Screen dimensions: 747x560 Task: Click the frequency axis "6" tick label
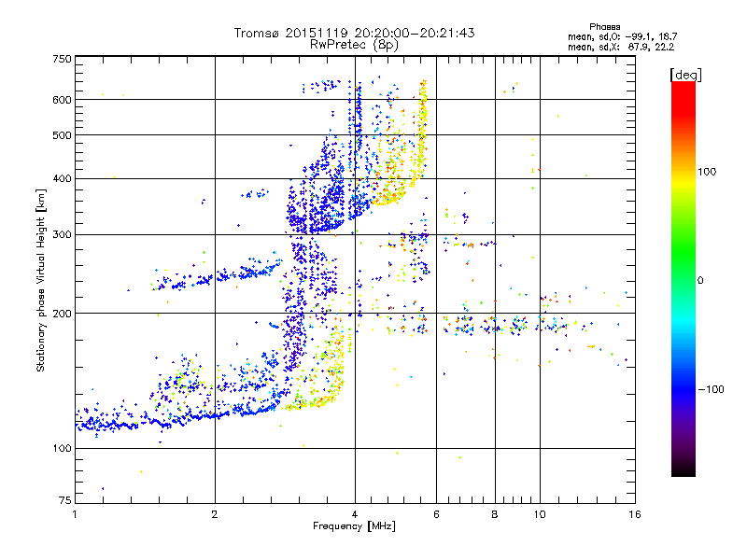coord(436,514)
